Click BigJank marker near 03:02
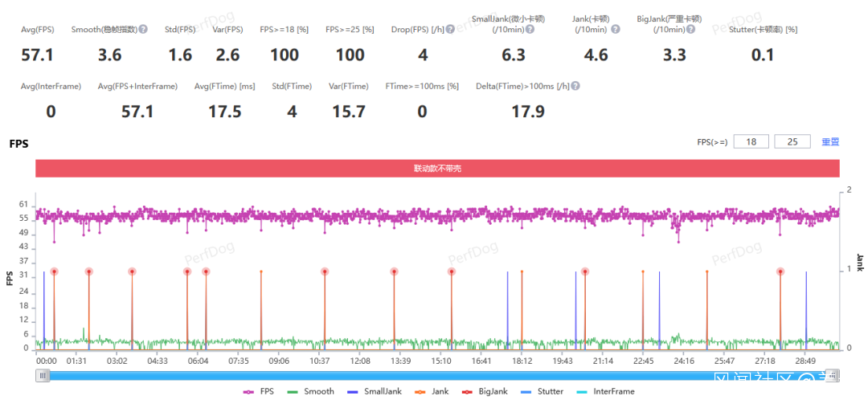This screenshot has width=868, height=404. tap(132, 271)
